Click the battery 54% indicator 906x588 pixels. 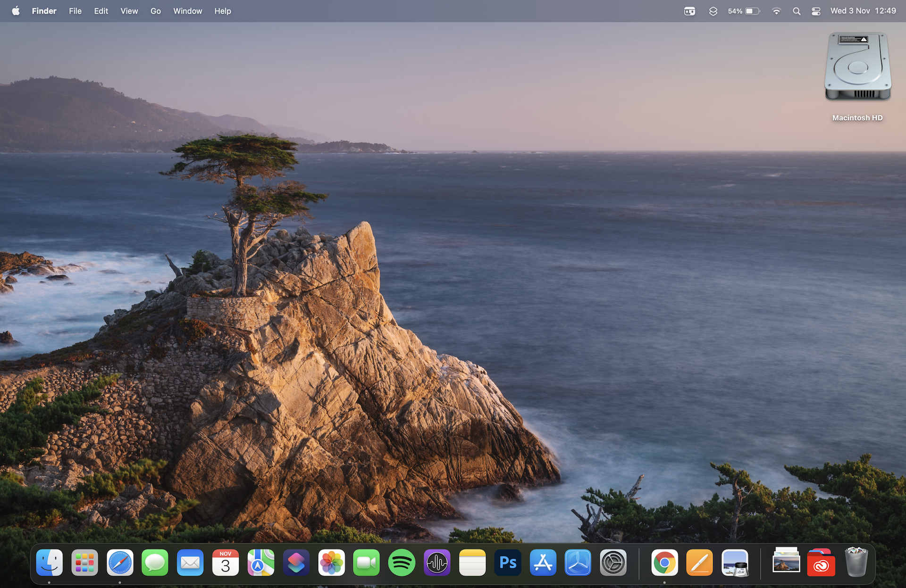[744, 11]
